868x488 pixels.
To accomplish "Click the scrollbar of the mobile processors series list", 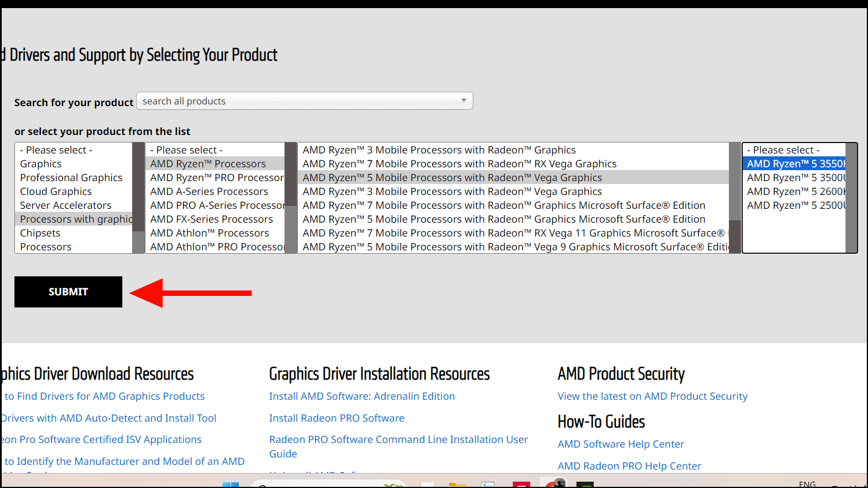I will pyautogui.click(x=735, y=198).
